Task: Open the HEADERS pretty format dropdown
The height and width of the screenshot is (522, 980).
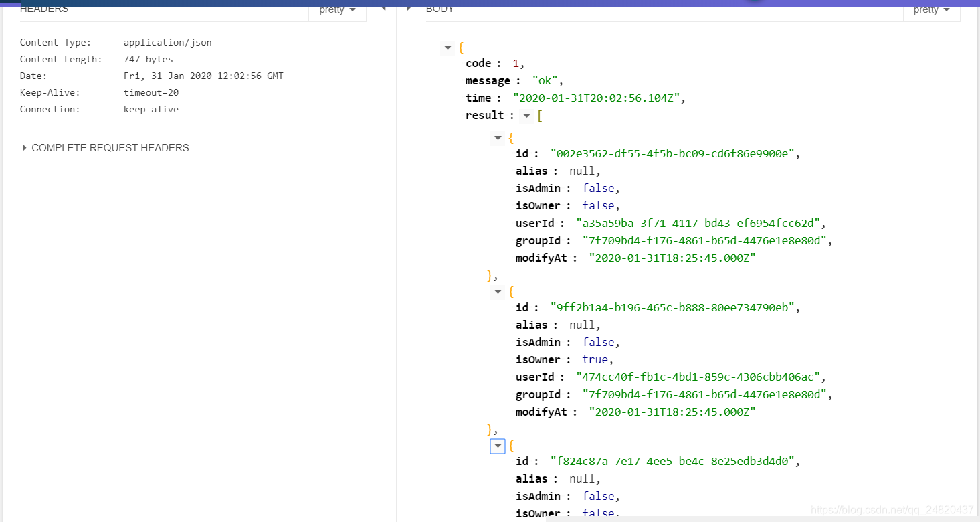Action: tap(337, 10)
